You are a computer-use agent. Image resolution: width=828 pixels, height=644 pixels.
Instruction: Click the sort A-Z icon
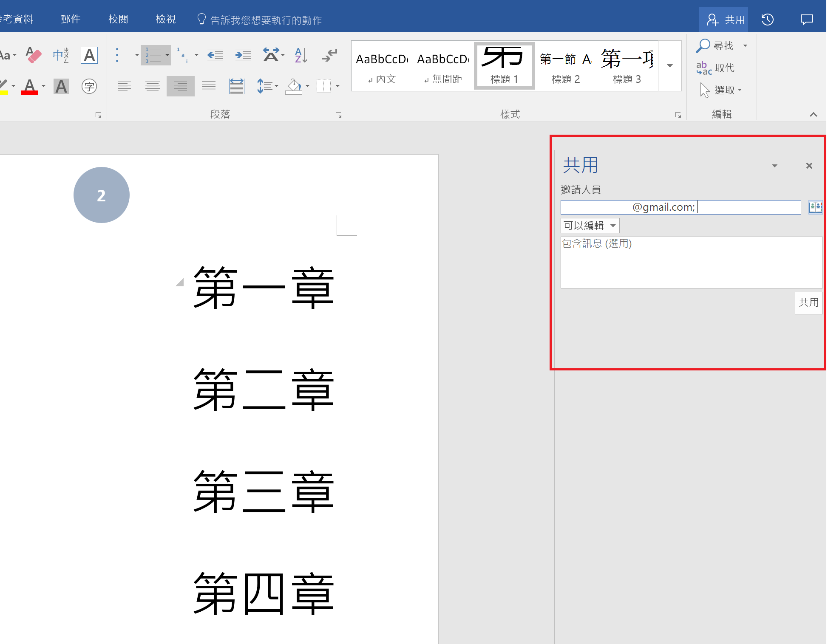pyautogui.click(x=301, y=55)
